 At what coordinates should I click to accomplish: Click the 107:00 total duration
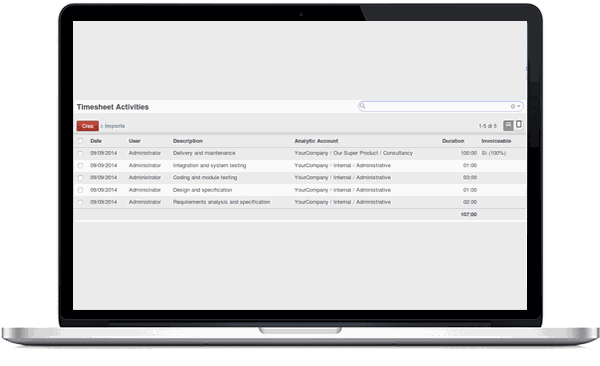pyautogui.click(x=468, y=214)
